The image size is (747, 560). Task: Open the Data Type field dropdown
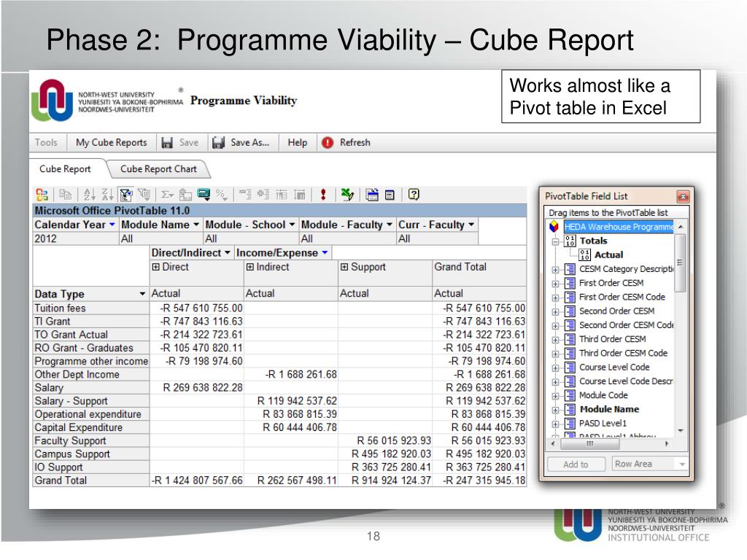142,294
